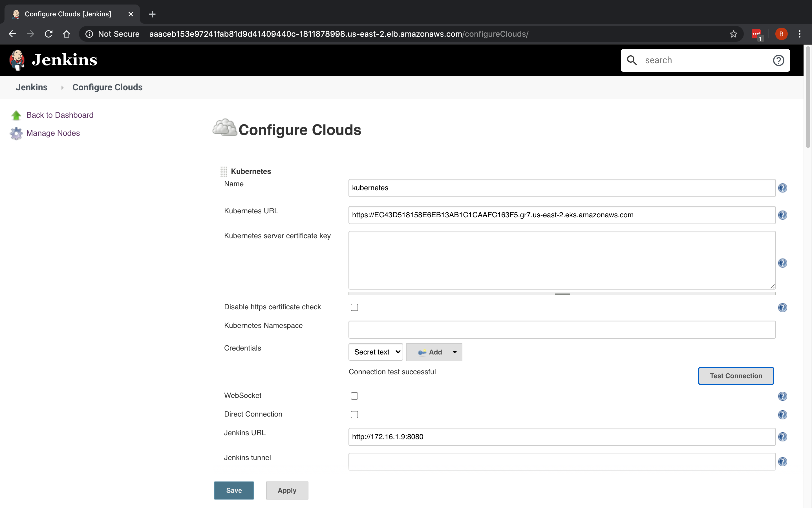The height and width of the screenshot is (508, 812).
Task: Click the Jenkins URL input field
Action: [562, 437]
